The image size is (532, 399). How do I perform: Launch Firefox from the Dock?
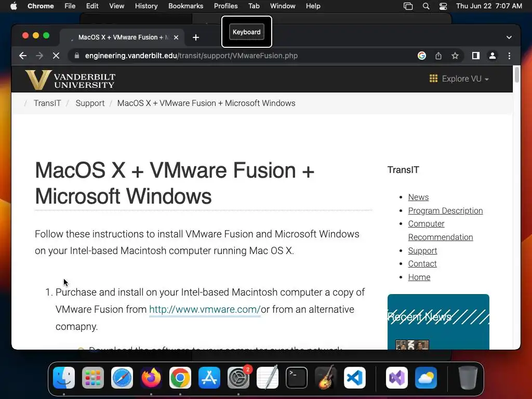(x=151, y=378)
